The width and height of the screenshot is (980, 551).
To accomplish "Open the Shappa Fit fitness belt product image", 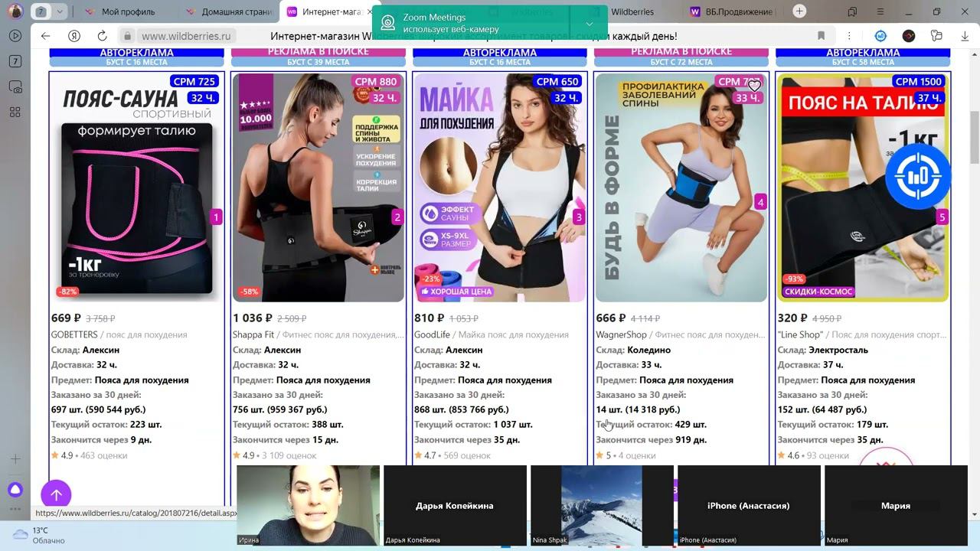I will click(x=318, y=187).
